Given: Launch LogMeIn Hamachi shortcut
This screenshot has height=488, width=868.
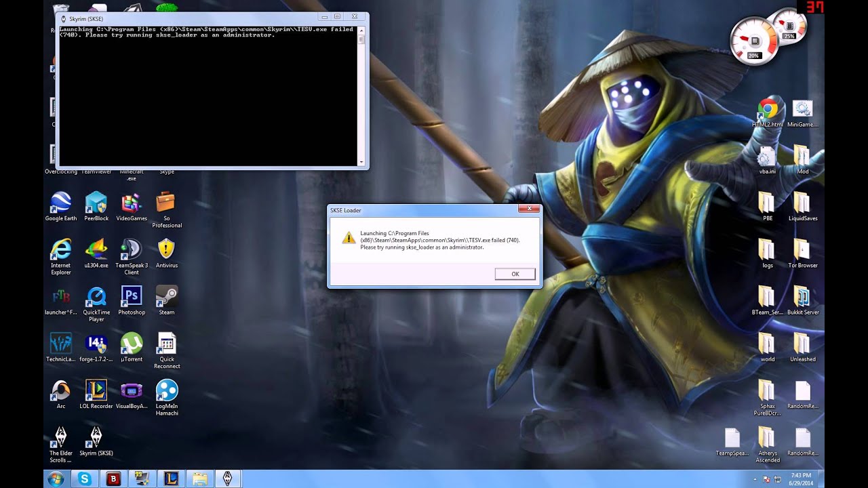Looking at the screenshot, I should click(x=167, y=397).
